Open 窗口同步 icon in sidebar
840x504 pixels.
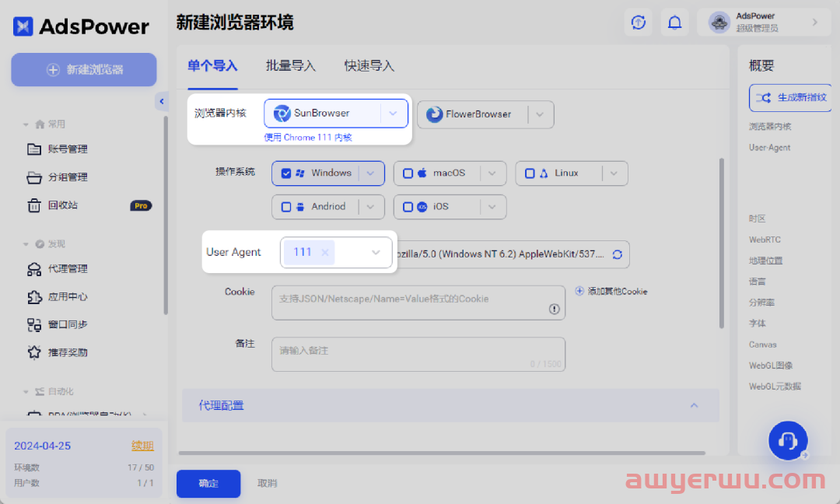[34, 324]
